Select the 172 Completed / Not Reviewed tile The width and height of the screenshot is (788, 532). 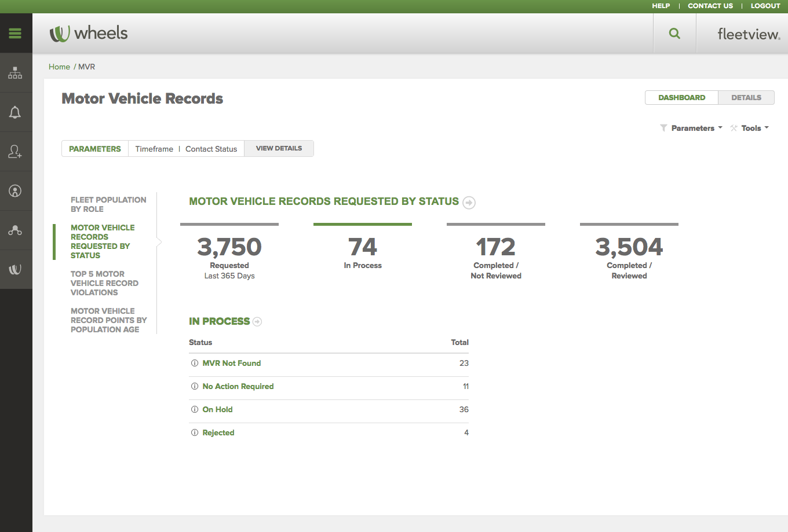point(496,255)
